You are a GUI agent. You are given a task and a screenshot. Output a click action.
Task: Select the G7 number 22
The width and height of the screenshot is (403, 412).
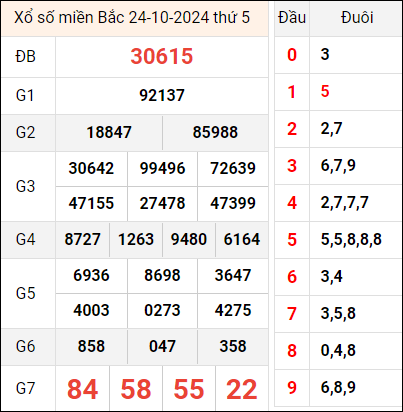[242, 389]
